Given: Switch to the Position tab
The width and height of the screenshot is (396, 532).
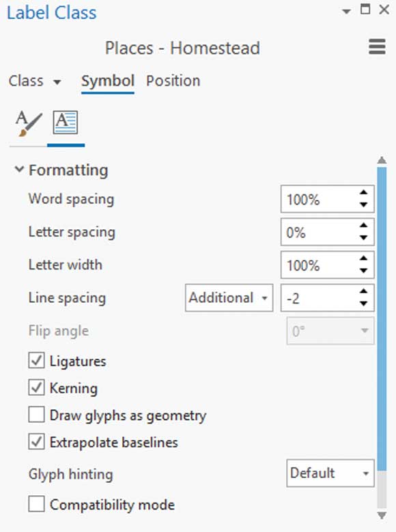Looking at the screenshot, I should [x=173, y=81].
